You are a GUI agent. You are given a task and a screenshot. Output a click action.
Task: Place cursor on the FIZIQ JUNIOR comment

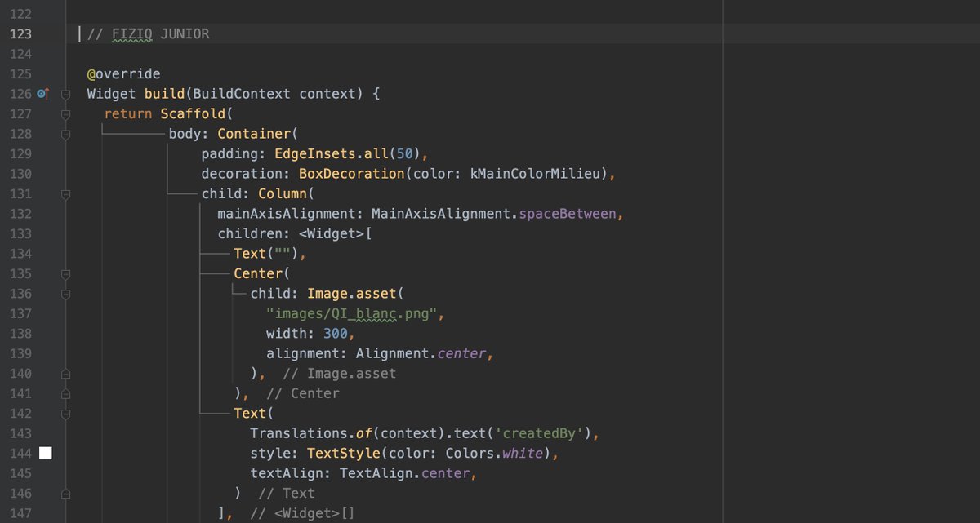tap(149, 34)
